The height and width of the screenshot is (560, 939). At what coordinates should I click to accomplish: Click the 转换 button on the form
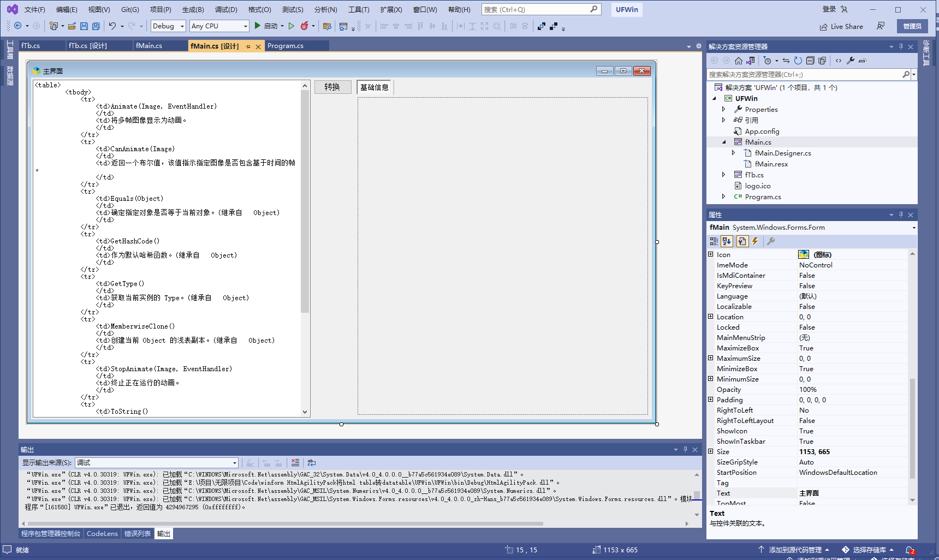click(x=332, y=87)
